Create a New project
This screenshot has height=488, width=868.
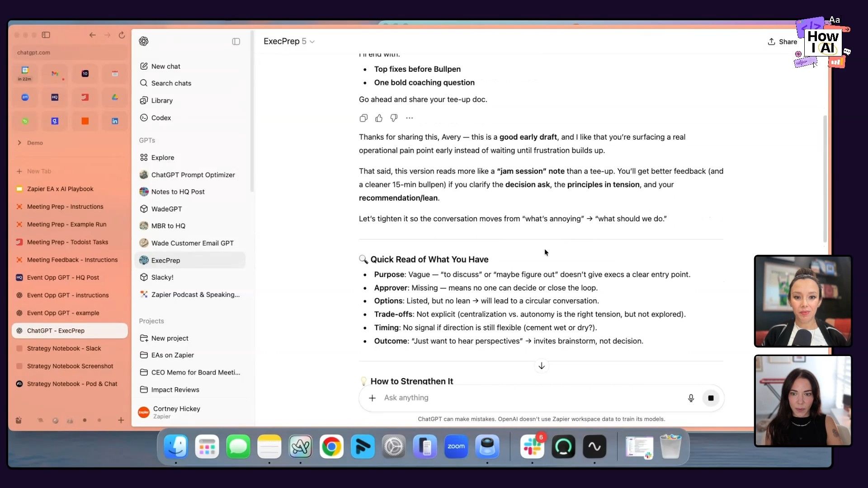(190, 338)
